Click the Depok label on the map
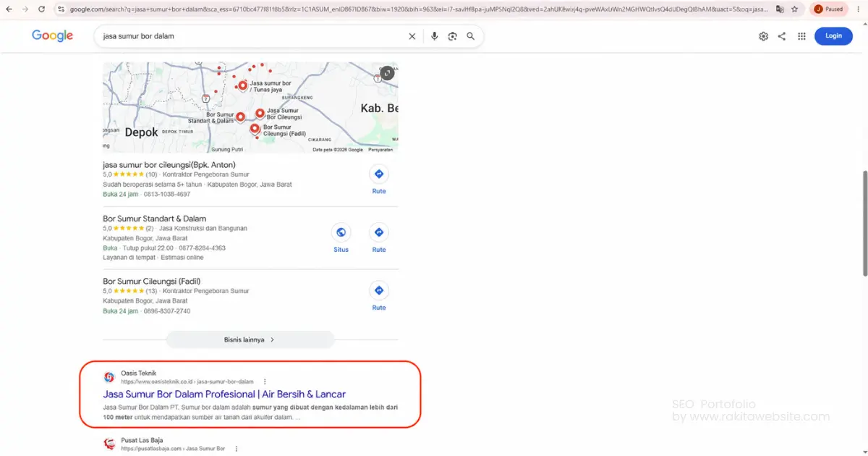The image size is (868, 456). (x=141, y=132)
